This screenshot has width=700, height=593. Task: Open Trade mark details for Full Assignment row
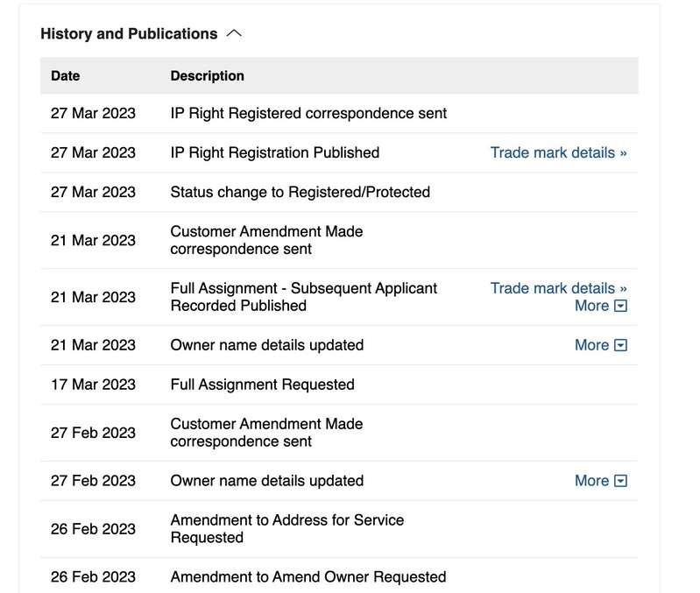558,288
